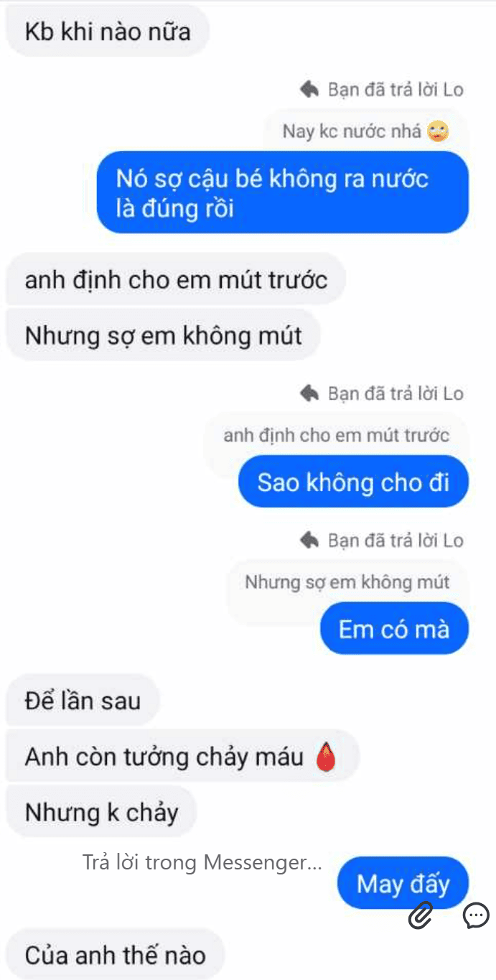The image size is (496, 980).
Task: Select the 'Kb khi nào nữa' message
Action: click(x=108, y=32)
